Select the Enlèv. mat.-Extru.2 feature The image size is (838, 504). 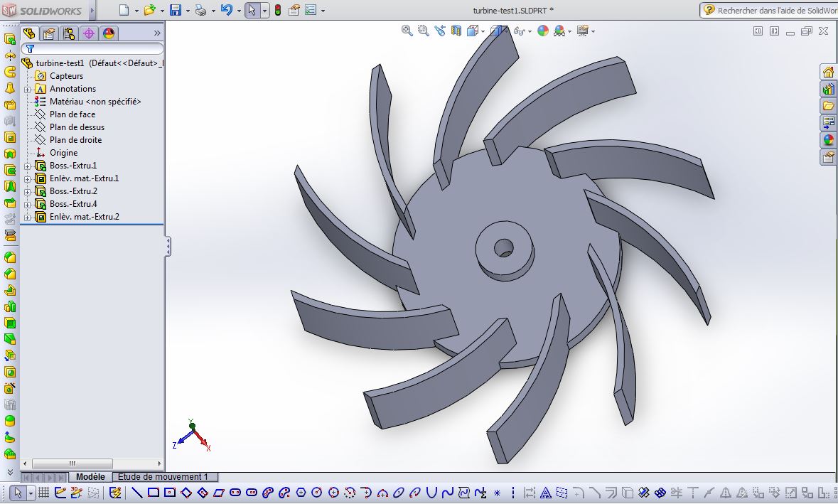[x=85, y=217]
